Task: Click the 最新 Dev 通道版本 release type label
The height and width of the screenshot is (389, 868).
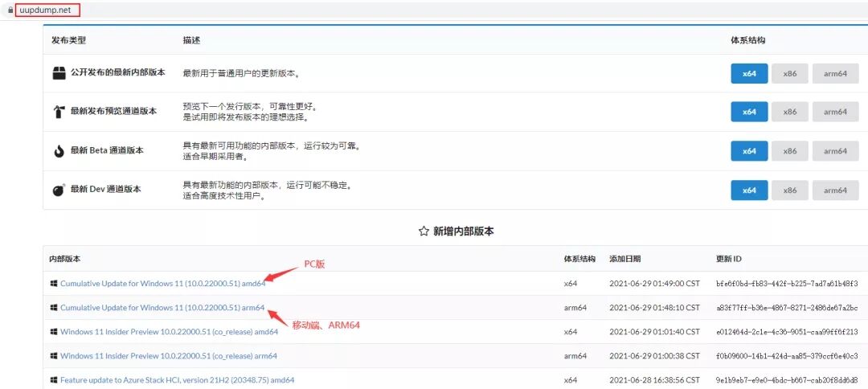Action: point(106,189)
